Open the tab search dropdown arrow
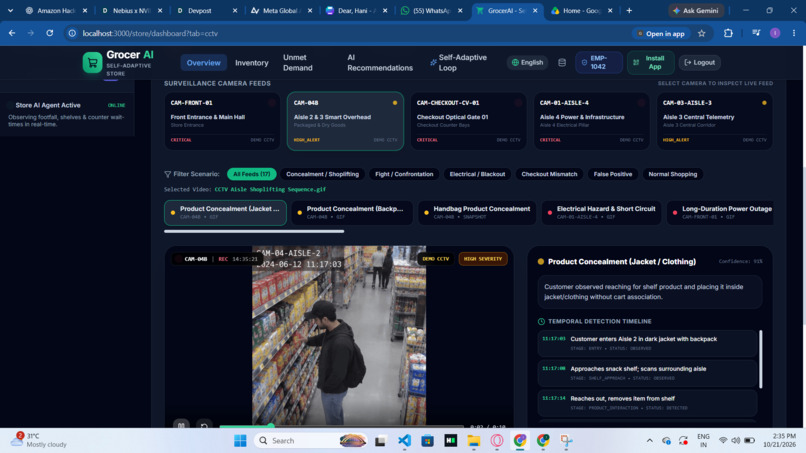 tap(10, 10)
